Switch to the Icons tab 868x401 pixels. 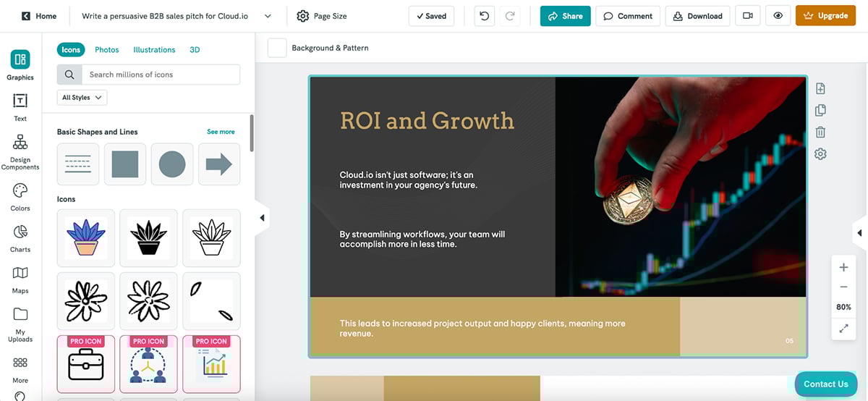point(71,50)
